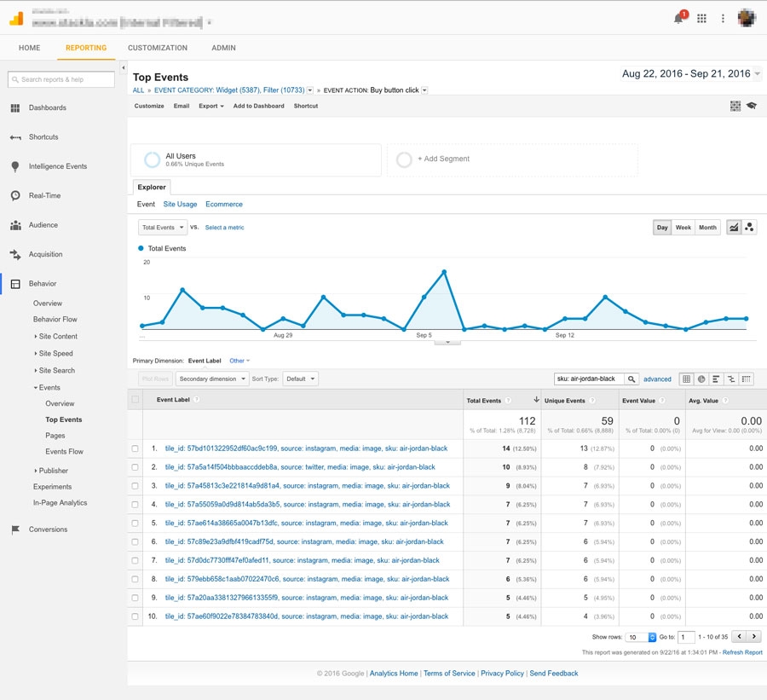Click the search magnifier in table filter
Screen dimensions: 767x700
(x=631, y=379)
